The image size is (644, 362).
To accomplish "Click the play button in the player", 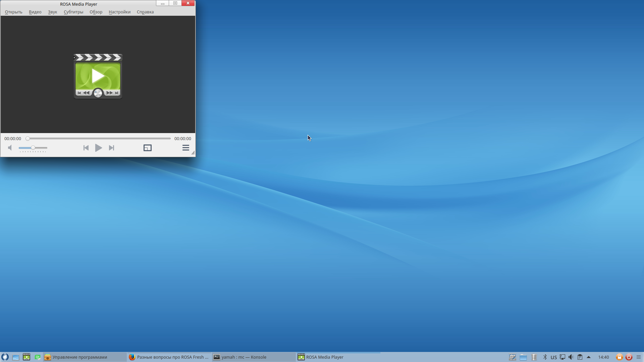I will point(98,148).
